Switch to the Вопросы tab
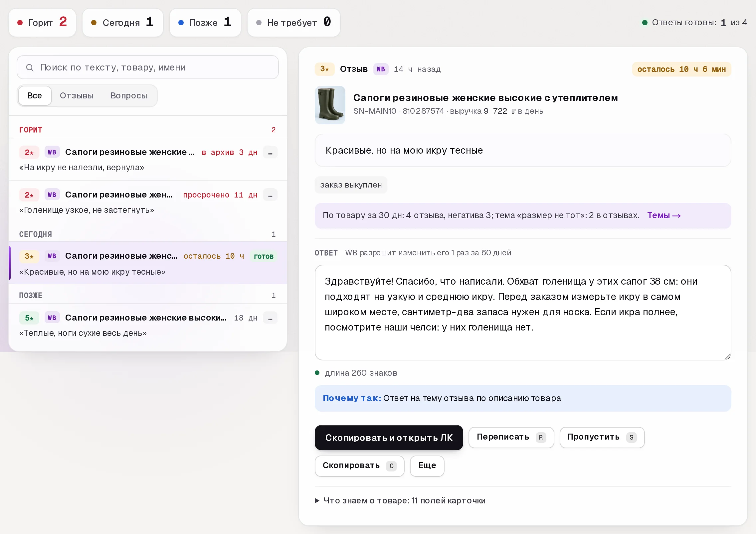756x534 pixels. pyautogui.click(x=129, y=96)
